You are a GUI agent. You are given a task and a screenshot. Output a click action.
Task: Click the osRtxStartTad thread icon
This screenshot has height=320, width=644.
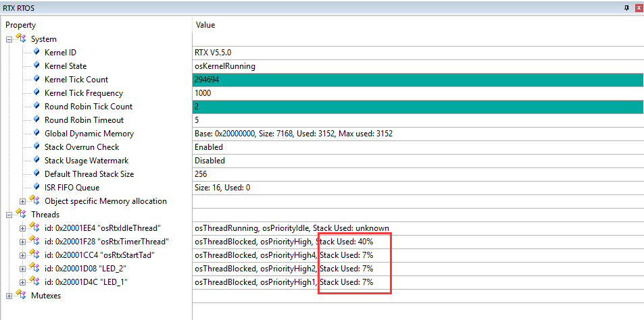click(x=34, y=254)
